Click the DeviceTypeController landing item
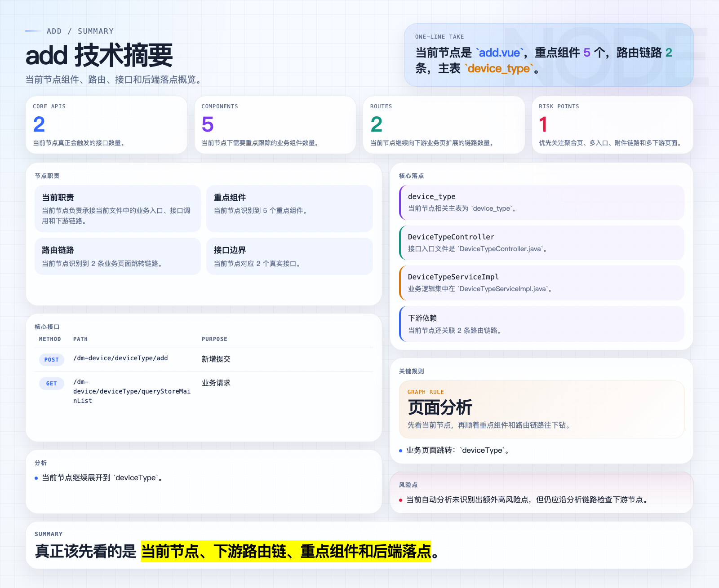 [x=541, y=243]
